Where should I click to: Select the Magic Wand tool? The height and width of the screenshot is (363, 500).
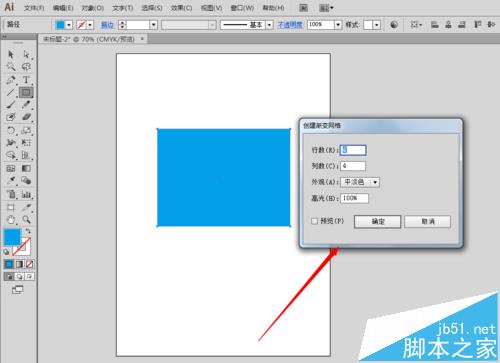tap(11, 67)
